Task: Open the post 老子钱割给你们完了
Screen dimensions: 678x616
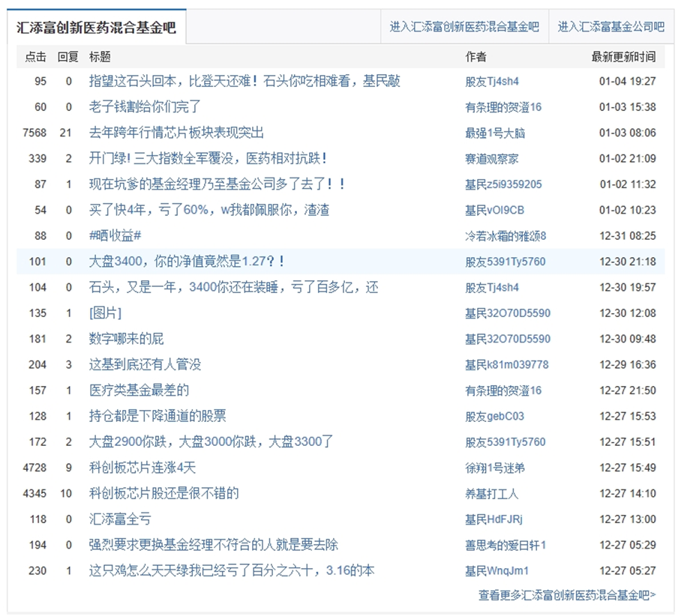Action: 145,106
